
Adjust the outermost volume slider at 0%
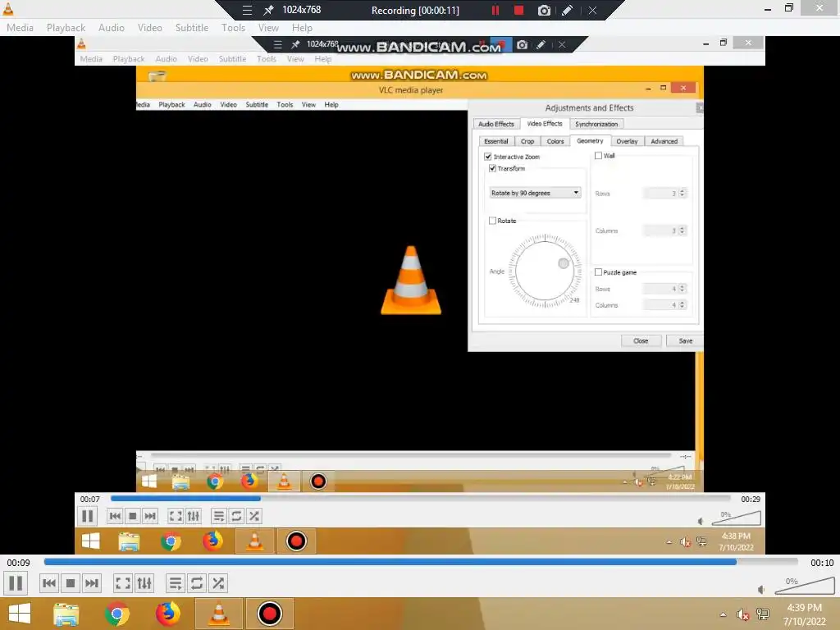pyautogui.click(x=805, y=587)
